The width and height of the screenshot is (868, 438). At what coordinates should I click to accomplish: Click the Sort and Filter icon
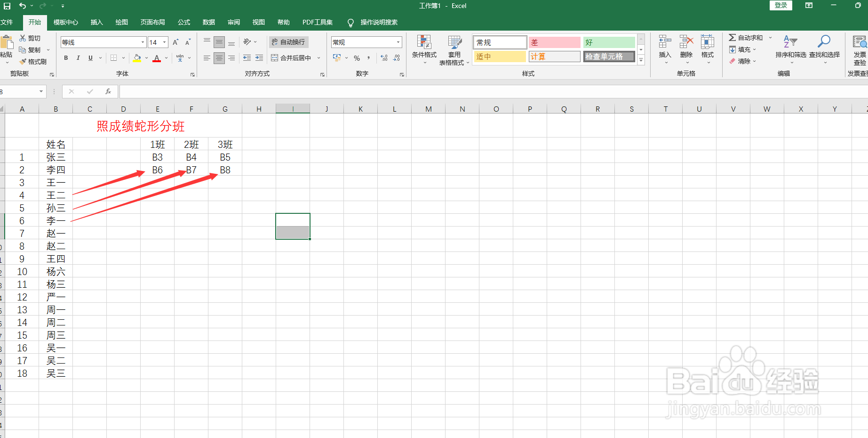(790, 41)
